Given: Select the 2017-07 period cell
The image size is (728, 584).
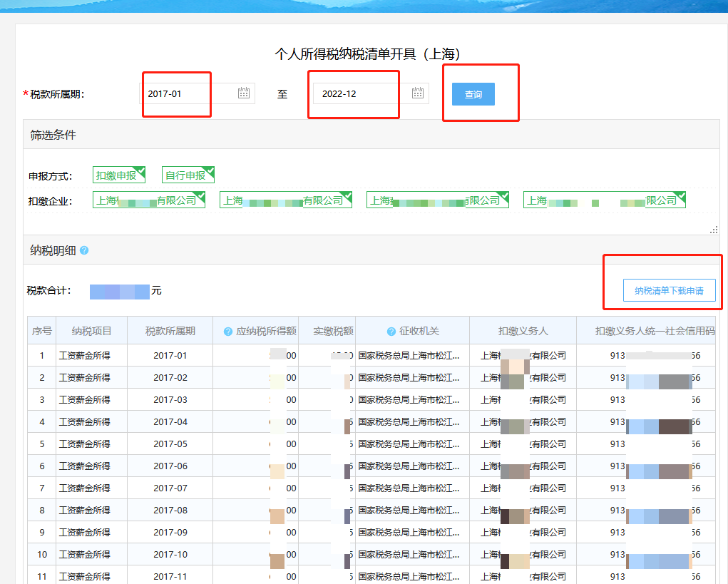Looking at the screenshot, I should tap(170, 488).
